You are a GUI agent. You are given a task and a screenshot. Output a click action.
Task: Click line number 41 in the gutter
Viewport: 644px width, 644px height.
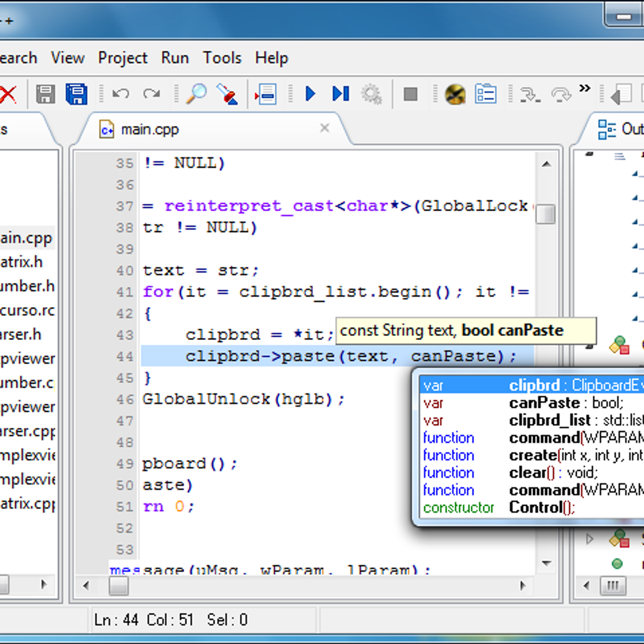point(124,292)
